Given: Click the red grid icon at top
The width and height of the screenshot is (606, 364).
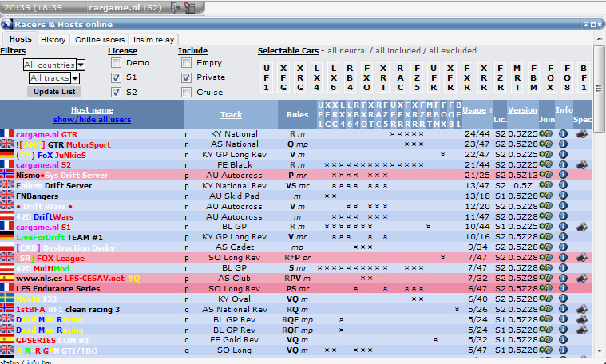Looking at the screenshot, I should coord(189,7).
